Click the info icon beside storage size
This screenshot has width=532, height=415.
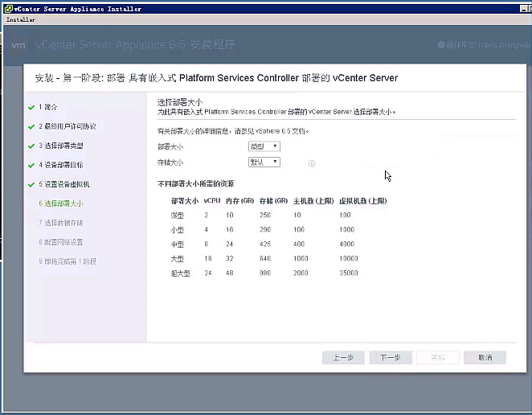[x=312, y=163]
